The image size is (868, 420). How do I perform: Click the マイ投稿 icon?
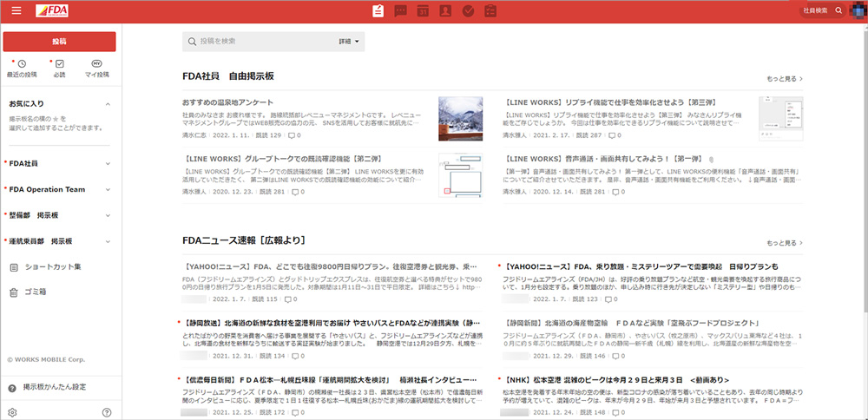tap(96, 64)
